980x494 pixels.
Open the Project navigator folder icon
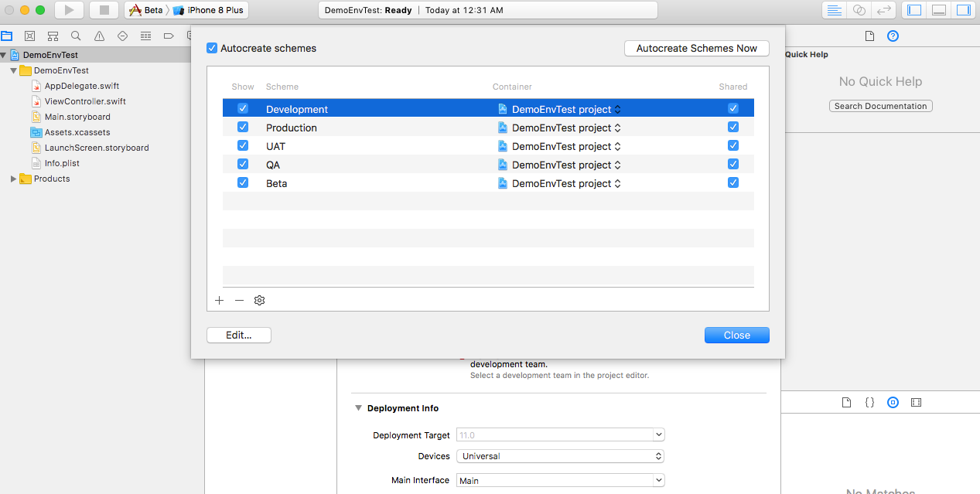(7, 36)
